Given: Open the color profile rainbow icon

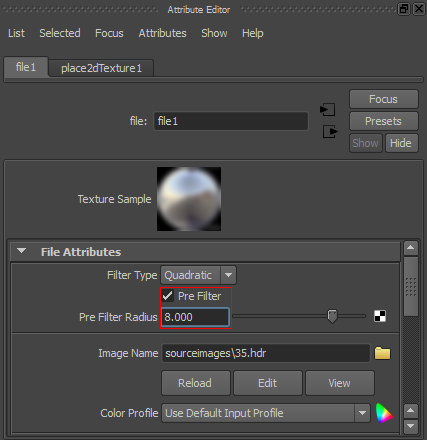Looking at the screenshot, I should pos(384,413).
